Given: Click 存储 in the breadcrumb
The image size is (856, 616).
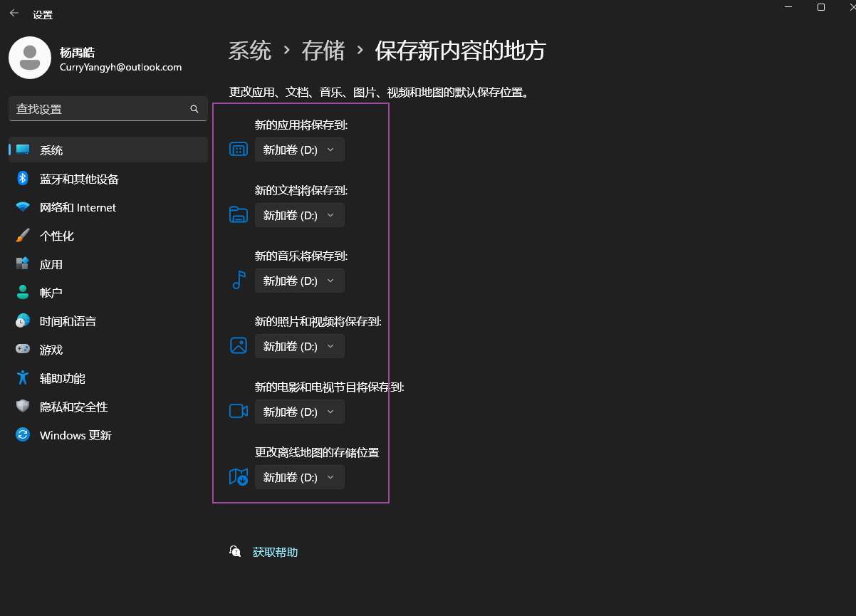Looking at the screenshot, I should click(323, 51).
